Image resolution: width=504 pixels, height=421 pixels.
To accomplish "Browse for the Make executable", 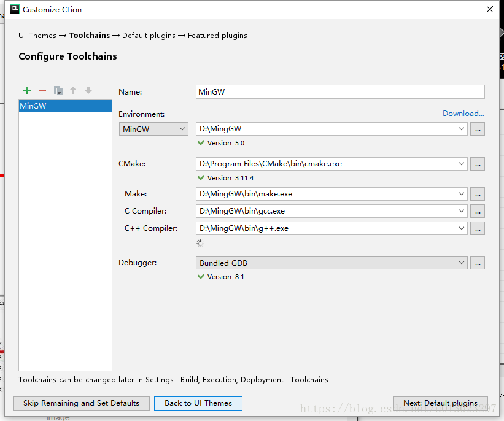I will (x=478, y=194).
